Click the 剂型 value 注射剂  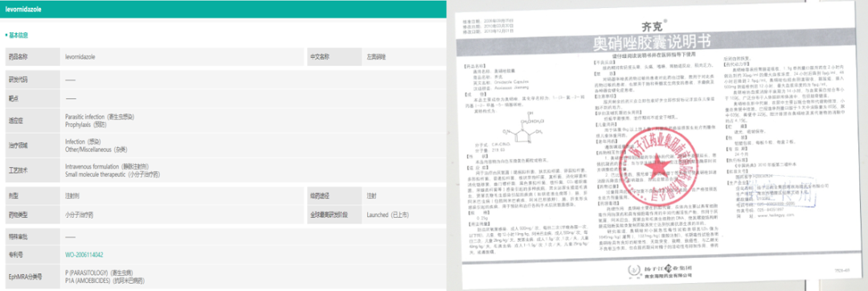73,196
